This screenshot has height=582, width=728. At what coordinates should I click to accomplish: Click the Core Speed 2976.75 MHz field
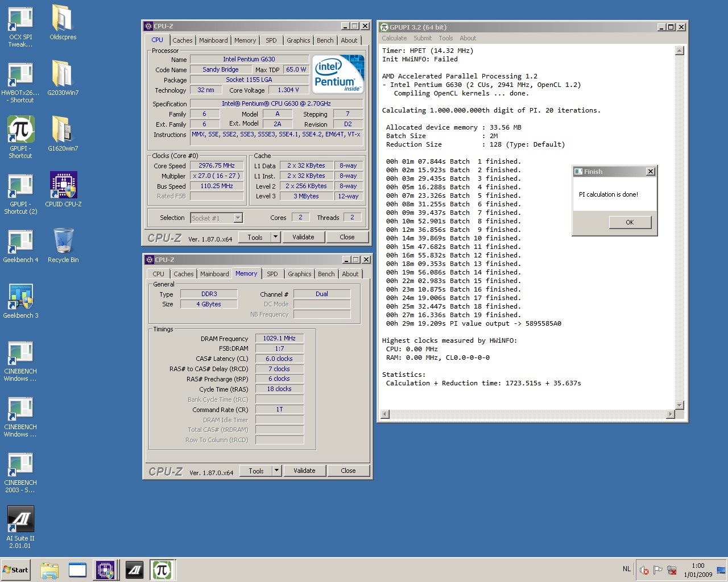[217, 165]
